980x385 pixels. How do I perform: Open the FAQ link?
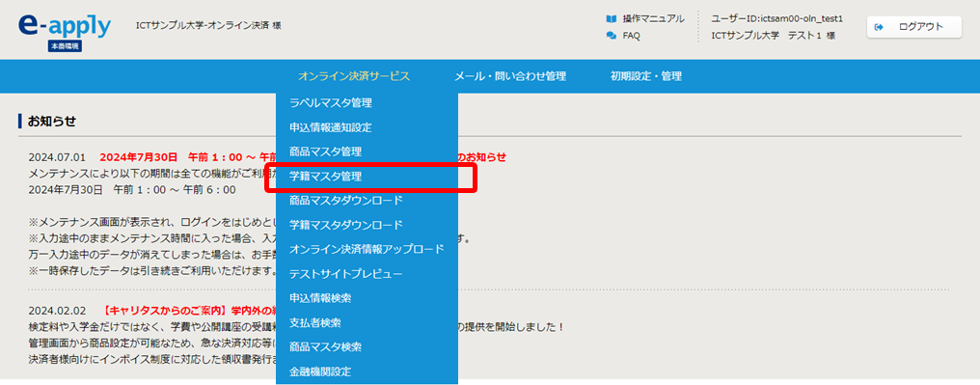coord(631,36)
